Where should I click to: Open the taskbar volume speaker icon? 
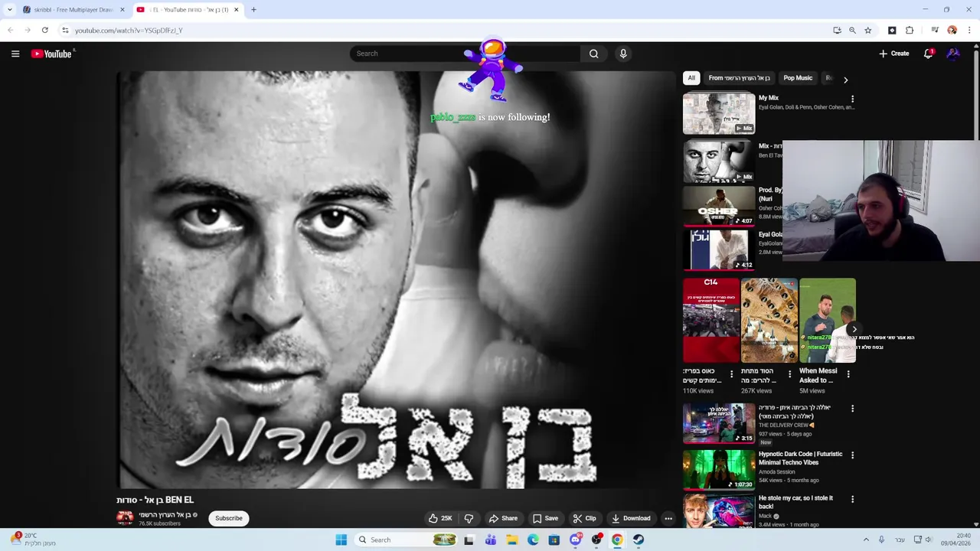click(929, 540)
